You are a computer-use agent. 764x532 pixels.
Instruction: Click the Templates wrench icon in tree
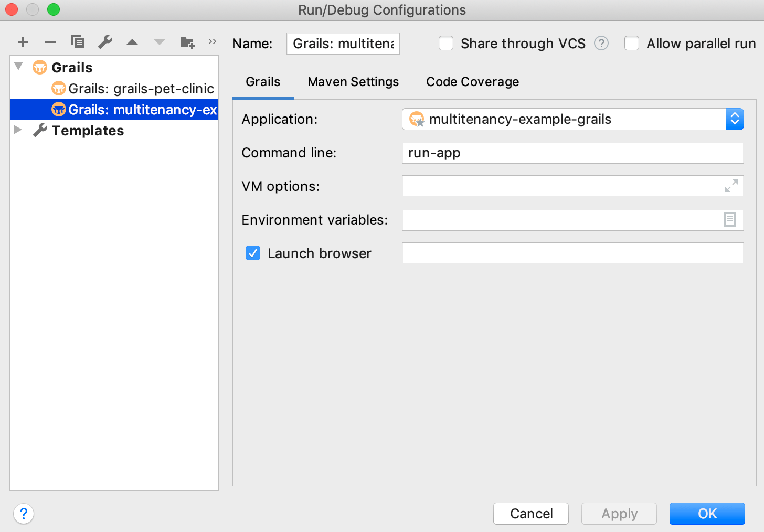[x=40, y=130]
